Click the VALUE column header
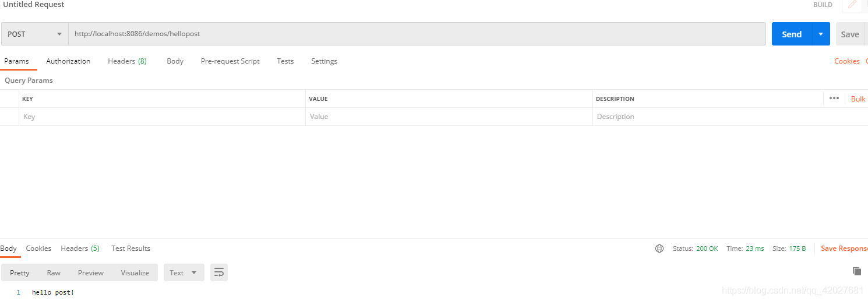The width and height of the screenshot is (868, 301). click(318, 99)
